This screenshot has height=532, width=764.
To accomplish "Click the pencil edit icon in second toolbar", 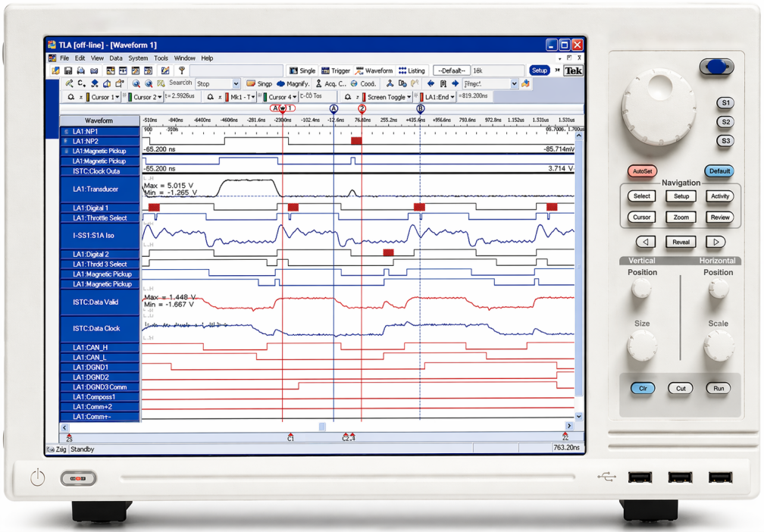I will (69, 83).
